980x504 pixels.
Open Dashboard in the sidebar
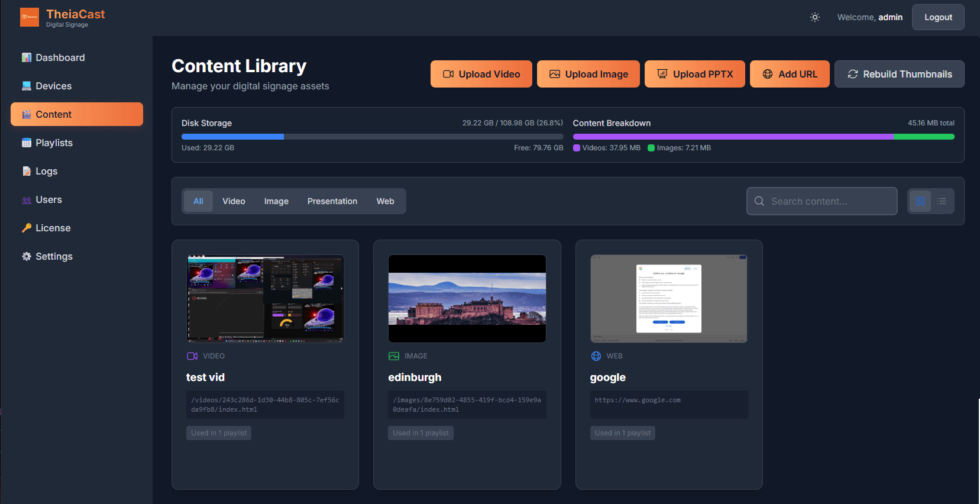pos(77,57)
